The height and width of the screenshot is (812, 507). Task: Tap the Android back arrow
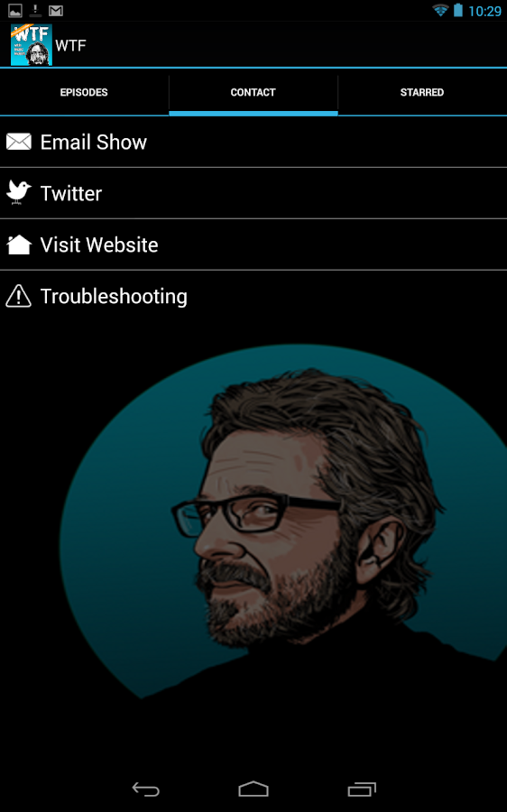pyautogui.click(x=146, y=789)
